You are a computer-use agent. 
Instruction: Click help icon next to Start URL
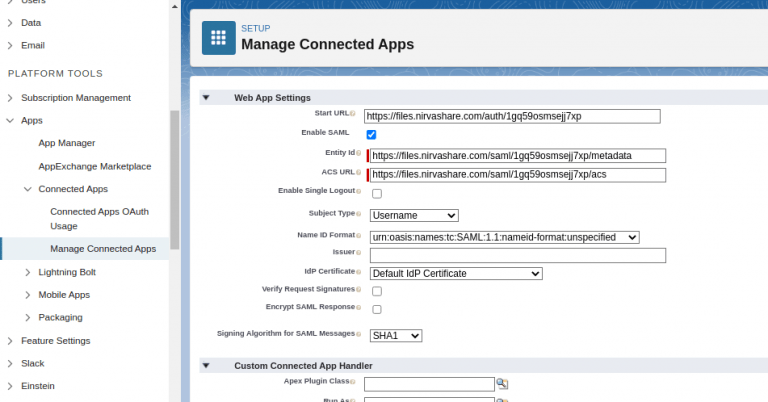click(x=353, y=114)
